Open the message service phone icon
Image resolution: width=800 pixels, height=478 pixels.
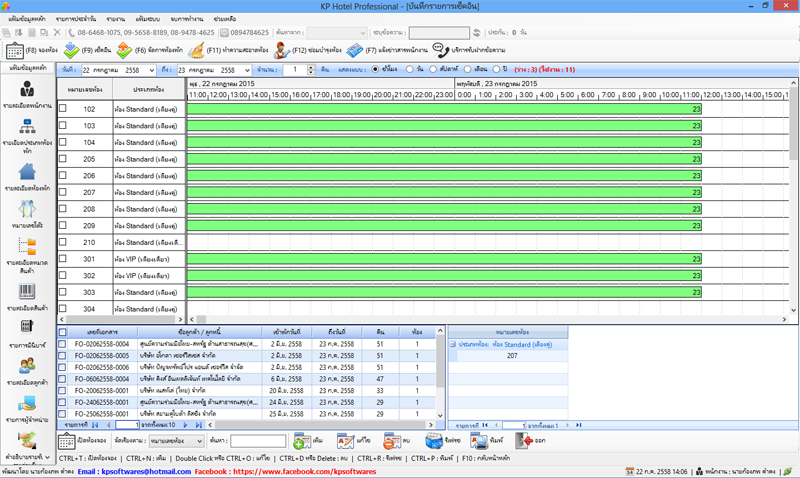click(x=440, y=50)
